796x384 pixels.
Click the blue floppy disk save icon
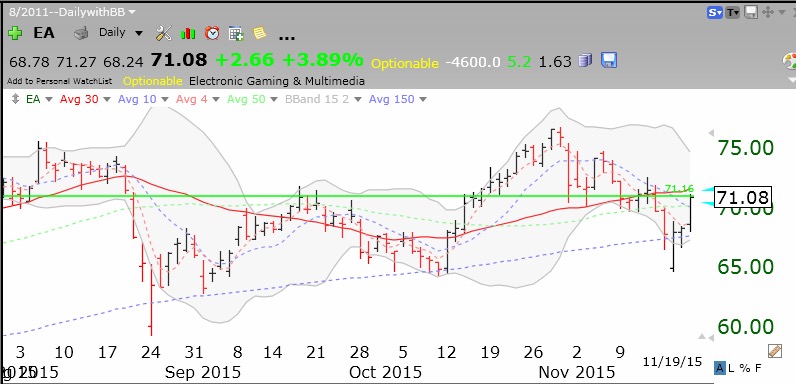(609, 61)
